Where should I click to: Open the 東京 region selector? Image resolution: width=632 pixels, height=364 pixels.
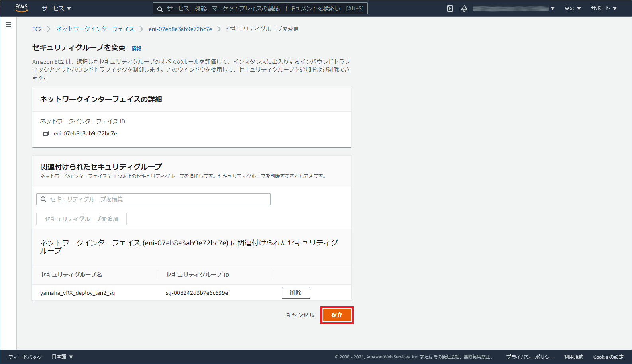(572, 8)
